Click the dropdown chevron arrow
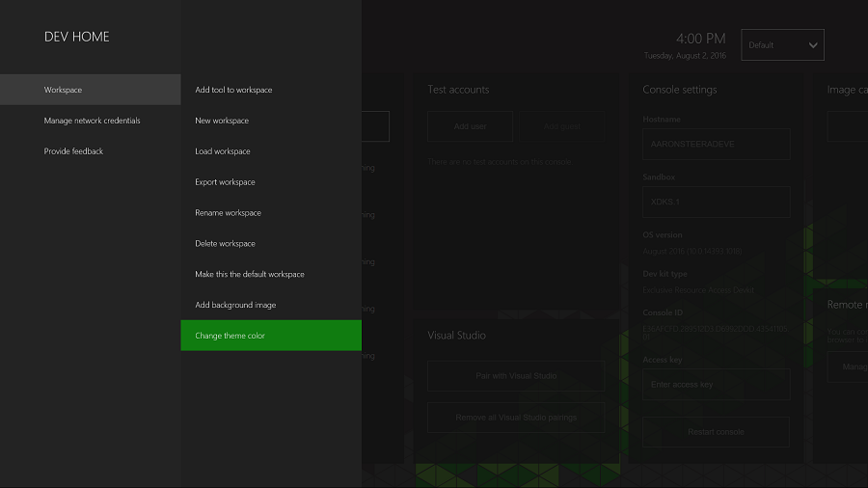The height and width of the screenshot is (488, 868). click(x=813, y=45)
